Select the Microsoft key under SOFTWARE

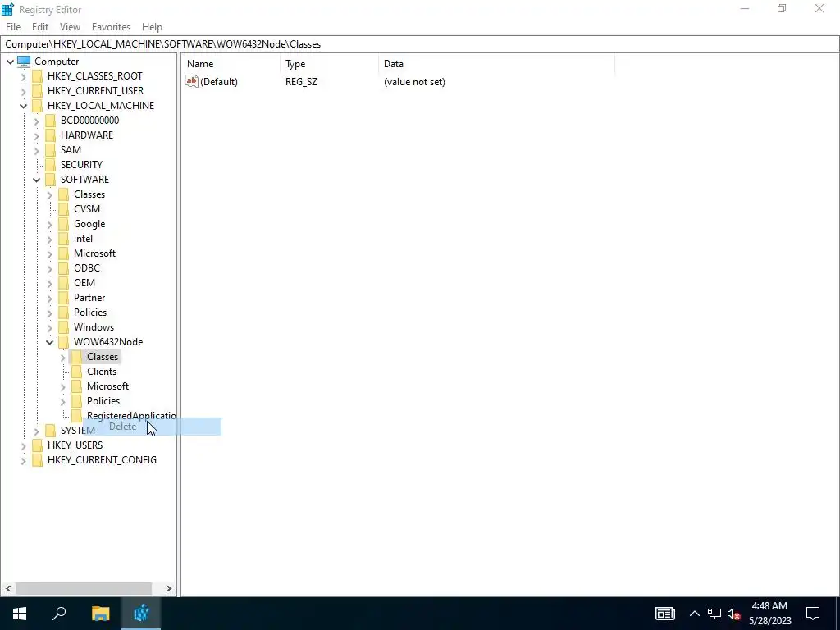94,253
